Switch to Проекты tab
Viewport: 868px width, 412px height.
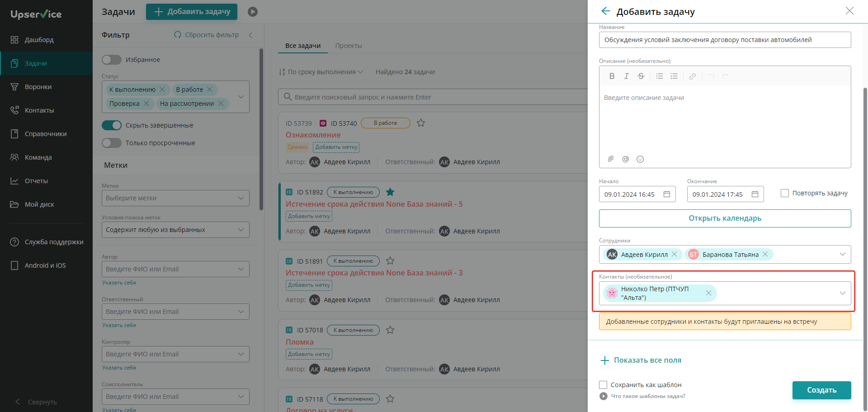coord(349,46)
